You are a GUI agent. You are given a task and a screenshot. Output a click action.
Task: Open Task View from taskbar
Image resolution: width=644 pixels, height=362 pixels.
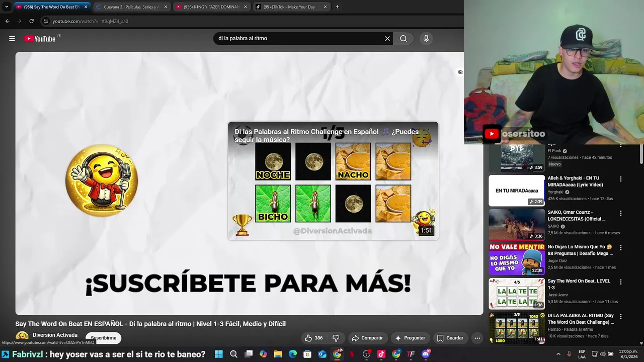pyautogui.click(x=249, y=354)
